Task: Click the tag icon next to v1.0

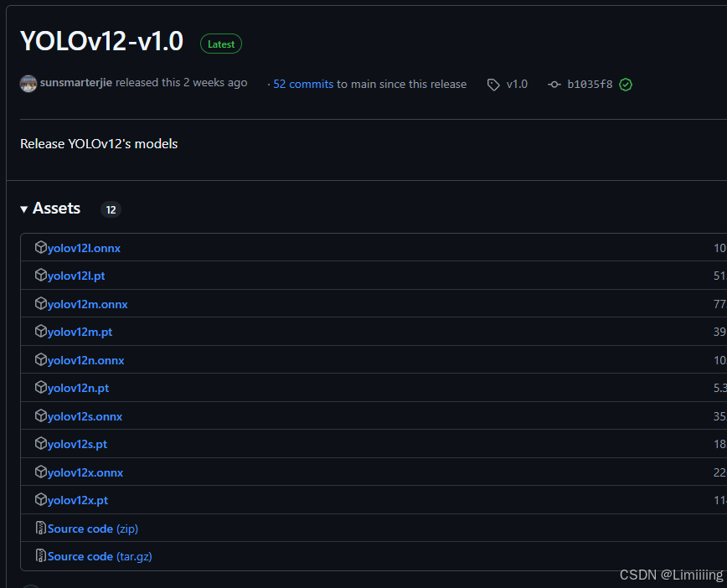Action: [x=493, y=85]
